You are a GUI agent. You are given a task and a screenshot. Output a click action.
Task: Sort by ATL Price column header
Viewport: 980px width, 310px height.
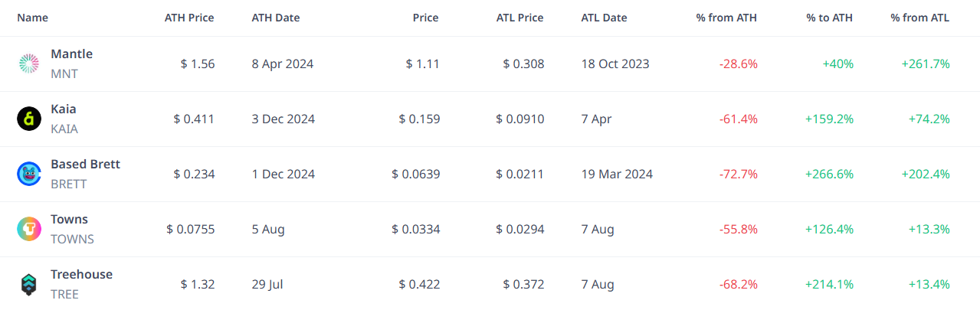[x=519, y=18]
